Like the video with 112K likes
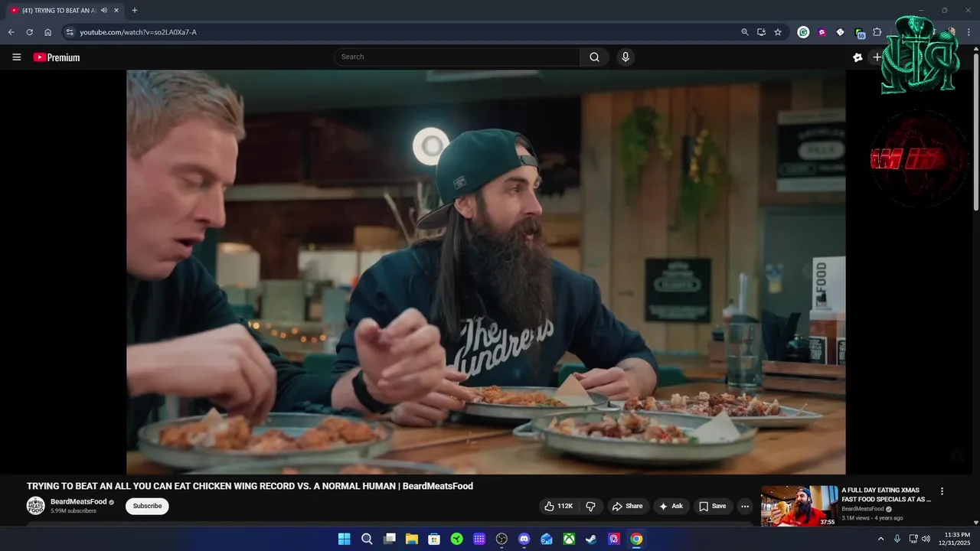This screenshot has height=551, width=980. point(559,507)
